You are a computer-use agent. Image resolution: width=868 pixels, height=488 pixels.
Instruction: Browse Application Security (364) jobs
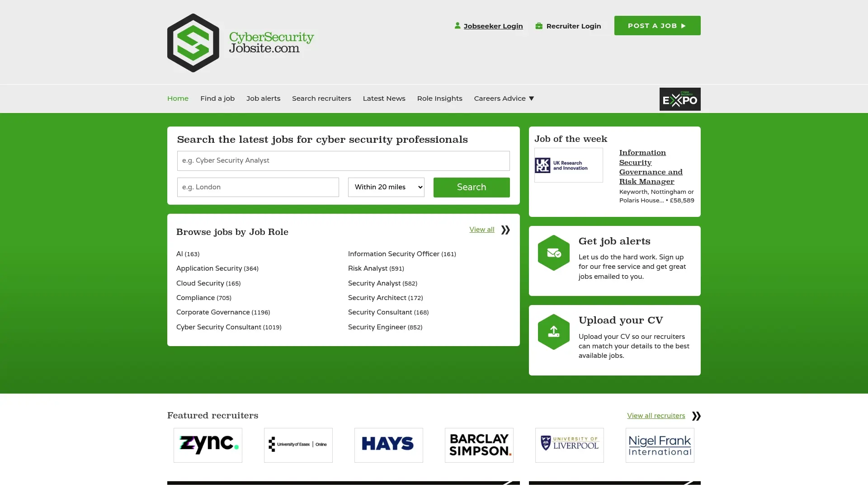(217, 268)
